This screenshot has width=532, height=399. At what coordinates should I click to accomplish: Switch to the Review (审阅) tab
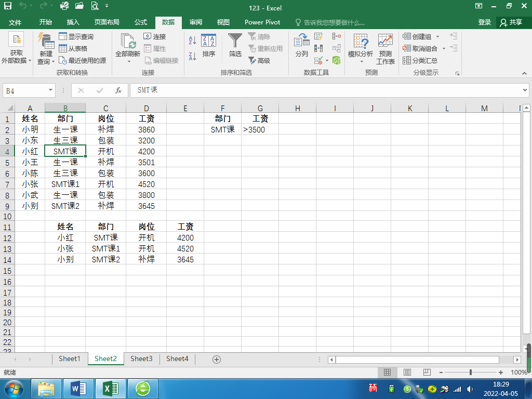(196, 22)
